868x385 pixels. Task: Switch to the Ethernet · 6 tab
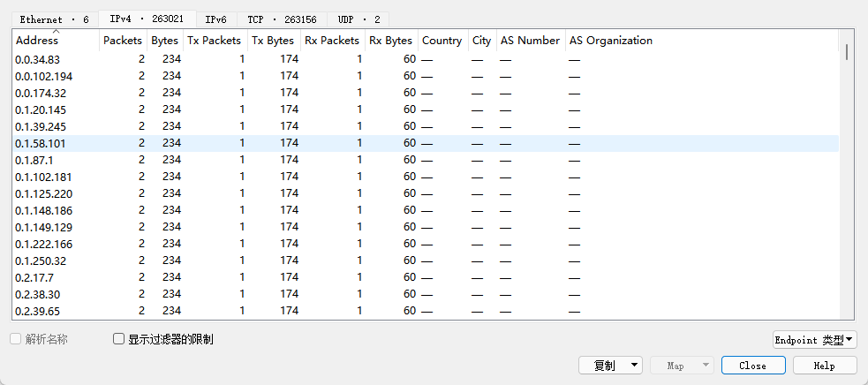click(54, 19)
